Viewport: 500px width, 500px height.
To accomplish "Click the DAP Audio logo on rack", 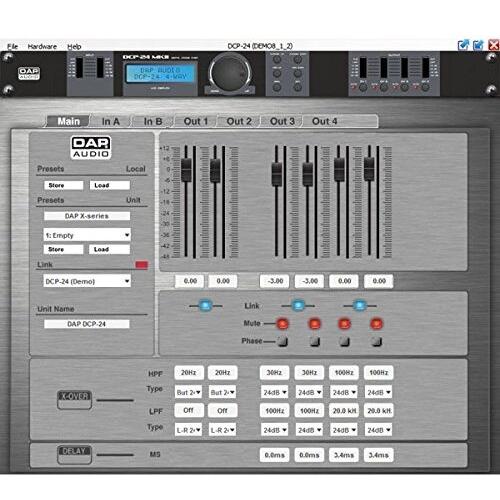I will (x=29, y=73).
